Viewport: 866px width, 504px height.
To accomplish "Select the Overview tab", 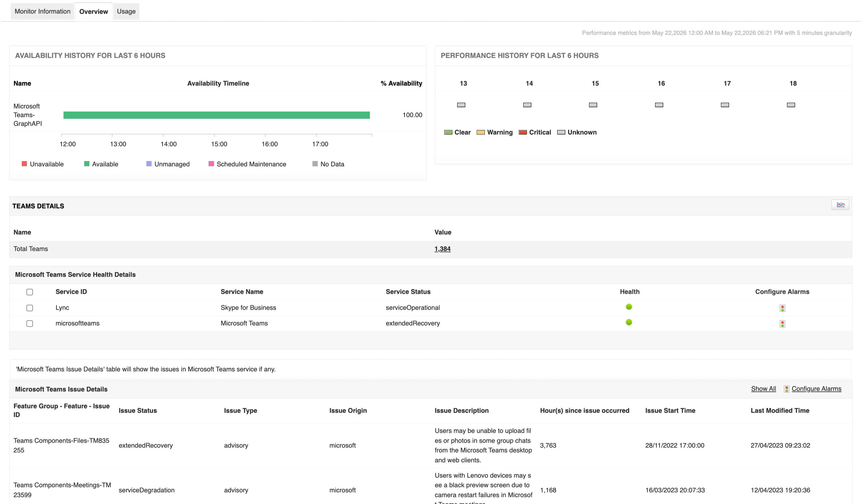I will 93,11.
